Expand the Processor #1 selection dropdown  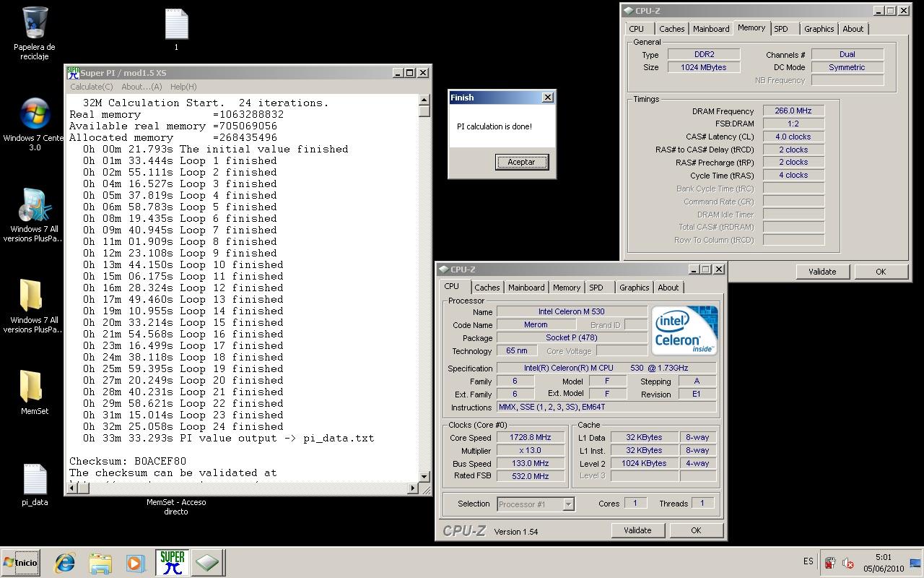[x=568, y=504]
